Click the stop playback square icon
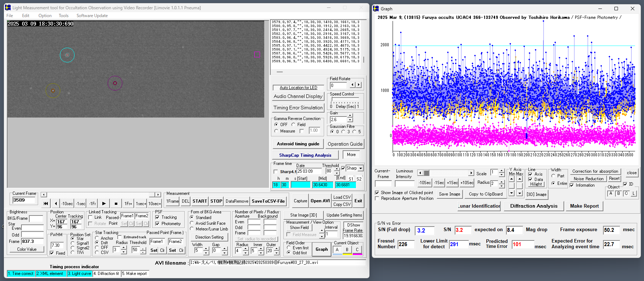Viewport: 644px width, 281px height. pyautogui.click(x=116, y=203)
